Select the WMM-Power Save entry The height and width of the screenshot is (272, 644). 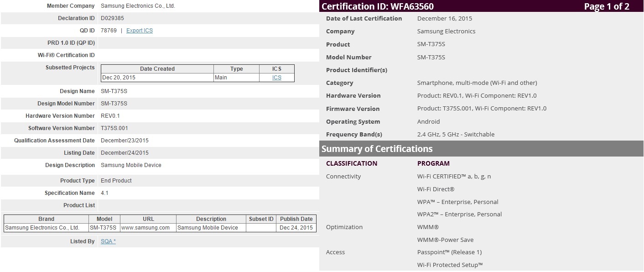445,240
